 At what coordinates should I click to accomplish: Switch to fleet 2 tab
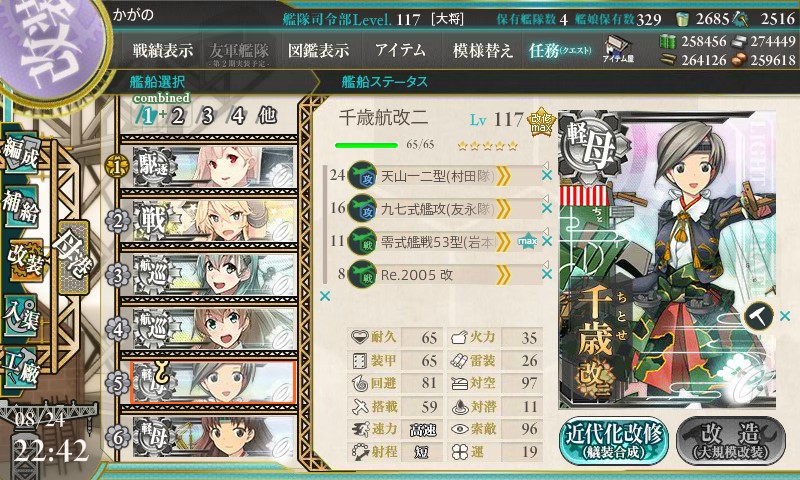[x=177, y=116]
